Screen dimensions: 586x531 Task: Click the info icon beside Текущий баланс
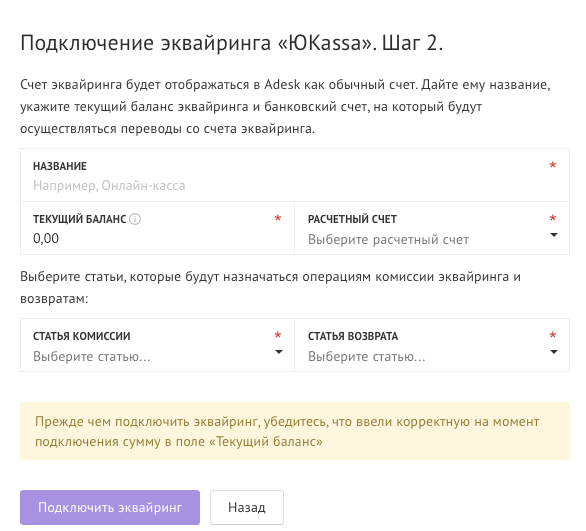click(x=135, y=219)
